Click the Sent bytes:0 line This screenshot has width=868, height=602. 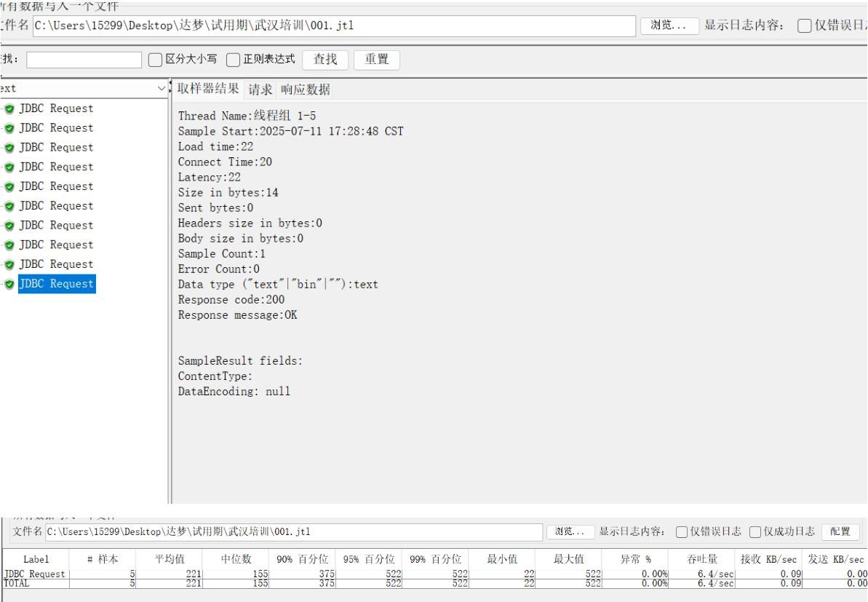tap(215, 207)
